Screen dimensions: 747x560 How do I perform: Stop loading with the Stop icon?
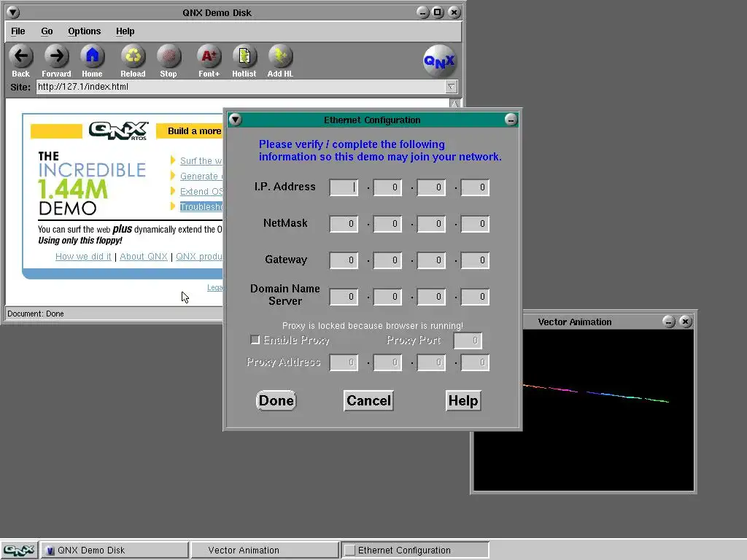(x=169, y=57)
